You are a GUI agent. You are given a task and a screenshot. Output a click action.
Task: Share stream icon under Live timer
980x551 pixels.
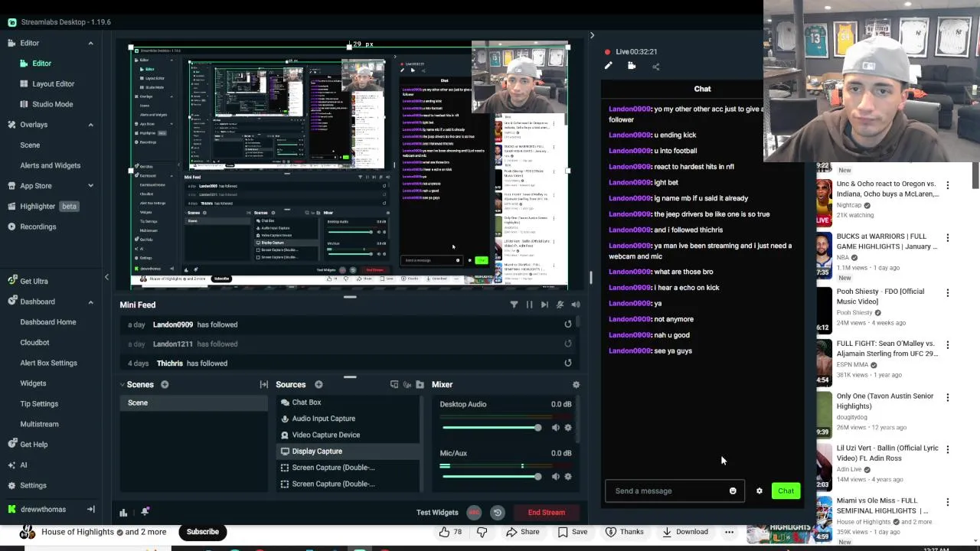pyautogui.click(x=655, y=67)
